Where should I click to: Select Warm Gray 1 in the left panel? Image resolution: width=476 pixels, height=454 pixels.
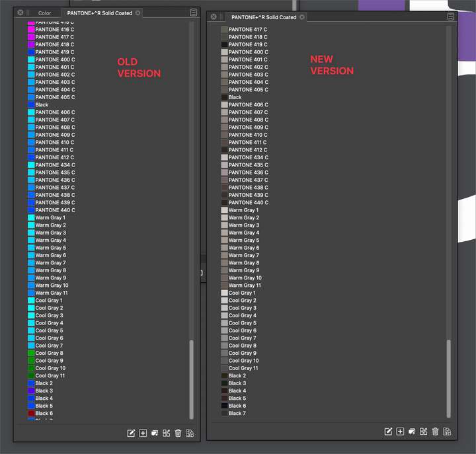tap(50, 217)
